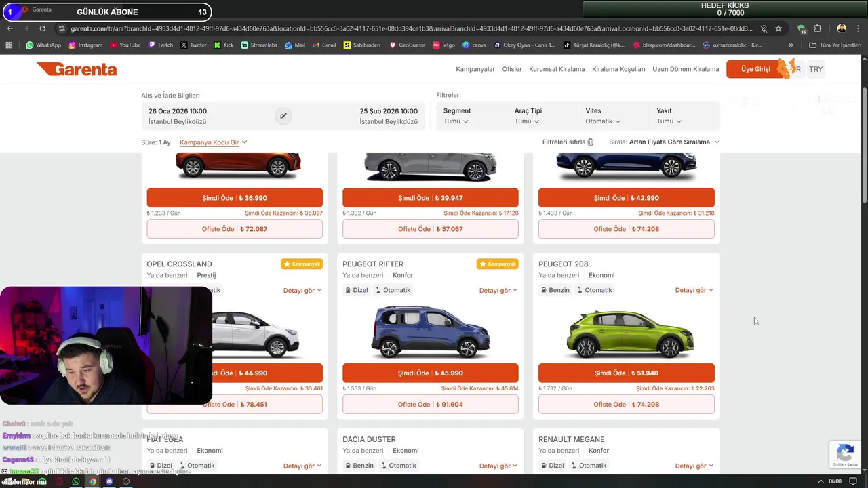Click the Peugeot Rifter car image
Screen dimensions: 868x488
431,331
